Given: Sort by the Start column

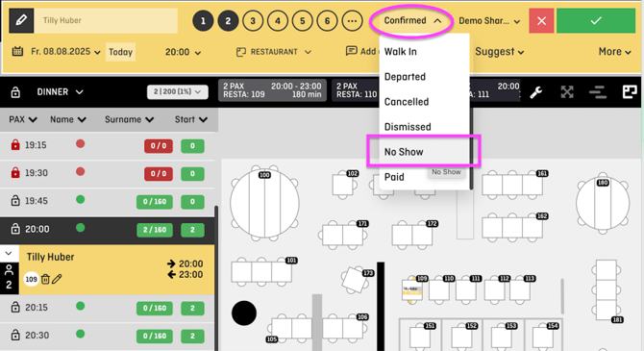Looking at the screenshot, I should click(191, 119).
